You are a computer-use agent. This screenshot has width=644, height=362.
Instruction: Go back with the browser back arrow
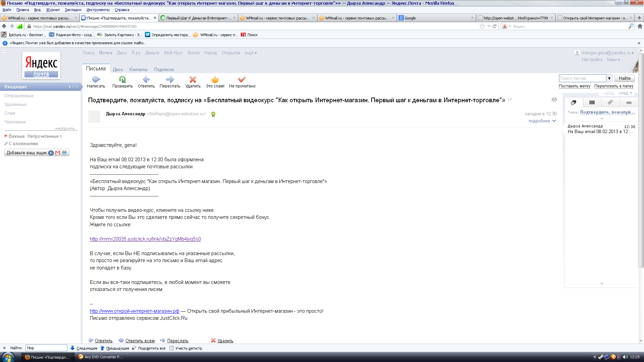(x=4, y=26)
